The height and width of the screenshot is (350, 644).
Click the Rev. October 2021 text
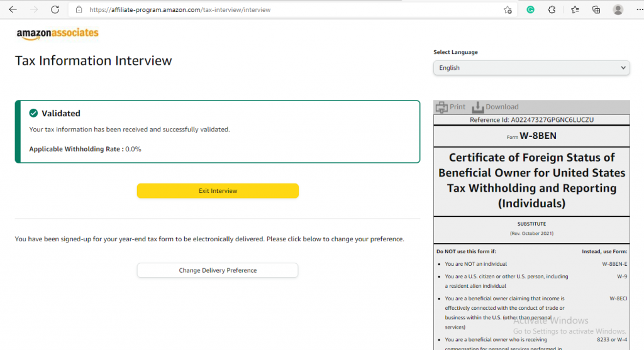[531, 234]
